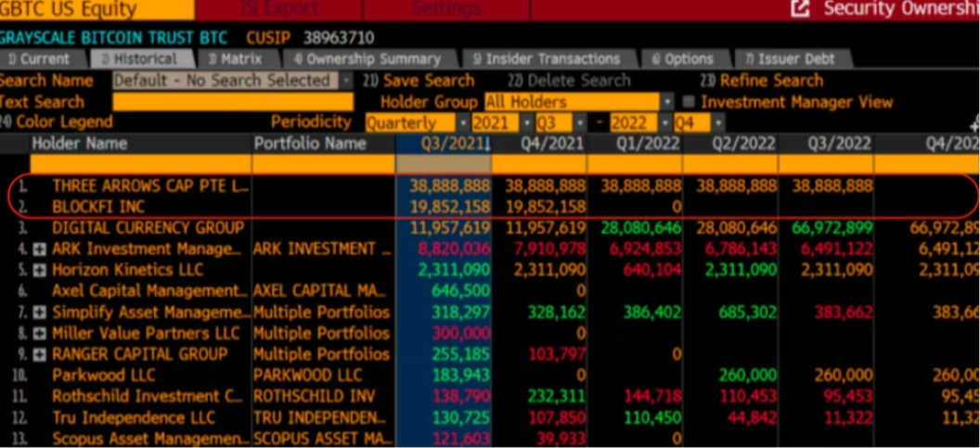This screenshot has height=448, width=980.
Task: Click the Q1/2022 column header
Action: (x=635, y=144)
